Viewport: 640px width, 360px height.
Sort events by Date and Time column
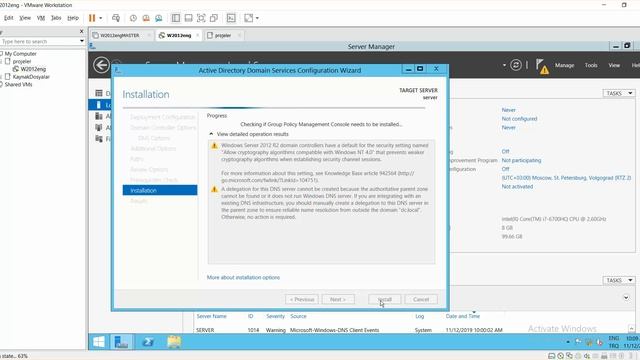tap(462, 316)
